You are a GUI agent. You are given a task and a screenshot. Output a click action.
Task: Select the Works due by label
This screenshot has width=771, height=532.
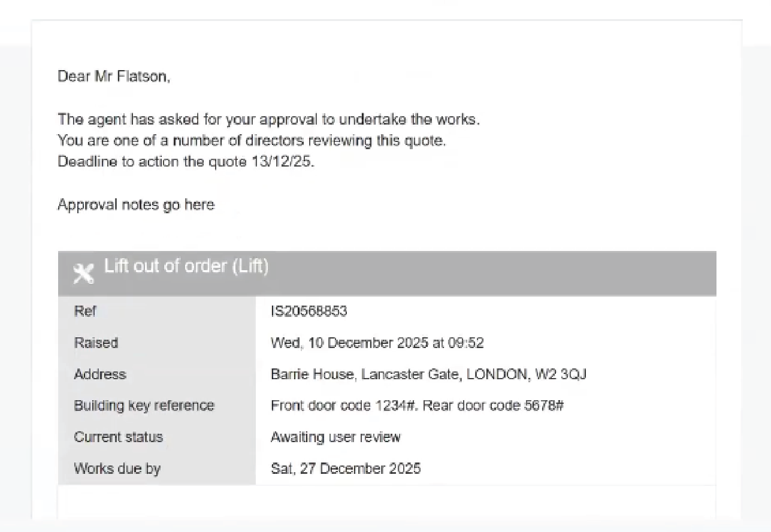pos(117,468)
